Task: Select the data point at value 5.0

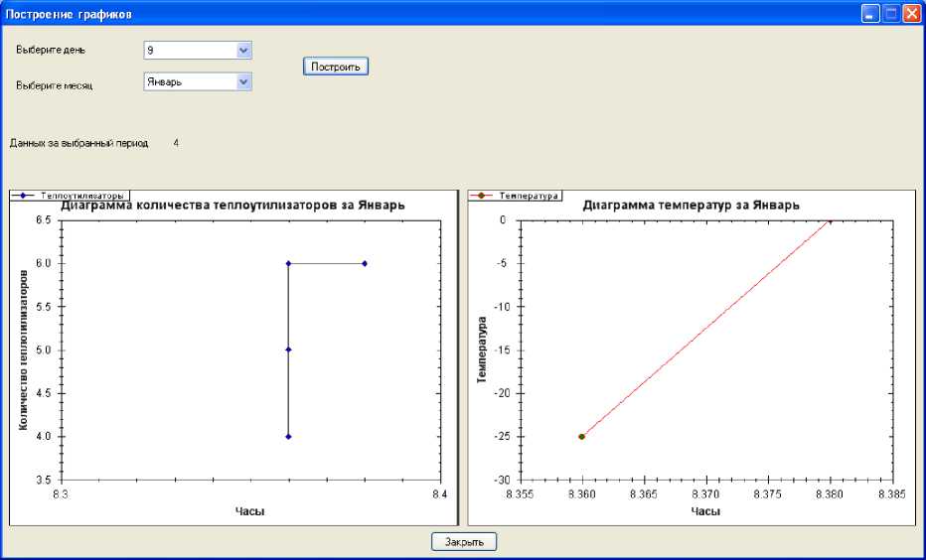Action: coord(288,350)
